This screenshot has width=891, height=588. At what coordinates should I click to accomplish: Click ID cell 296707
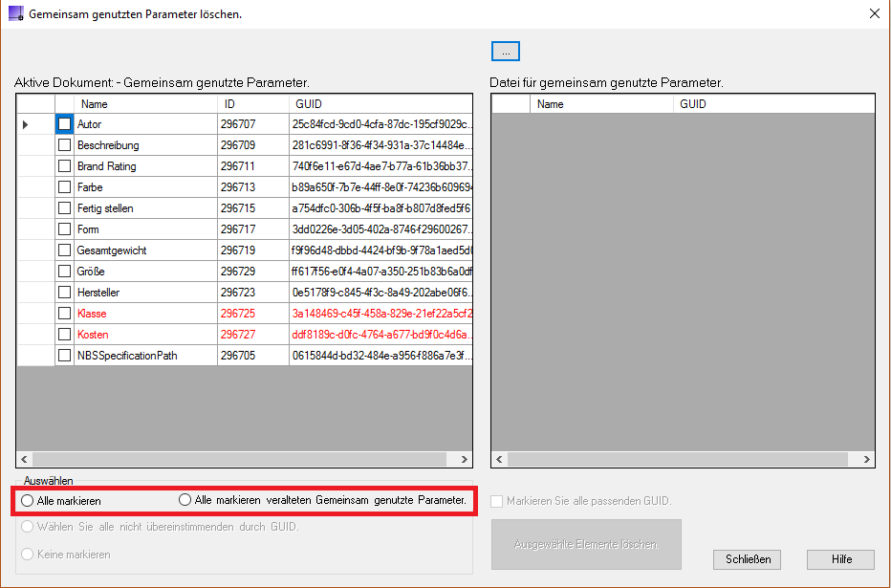point(253,124)
